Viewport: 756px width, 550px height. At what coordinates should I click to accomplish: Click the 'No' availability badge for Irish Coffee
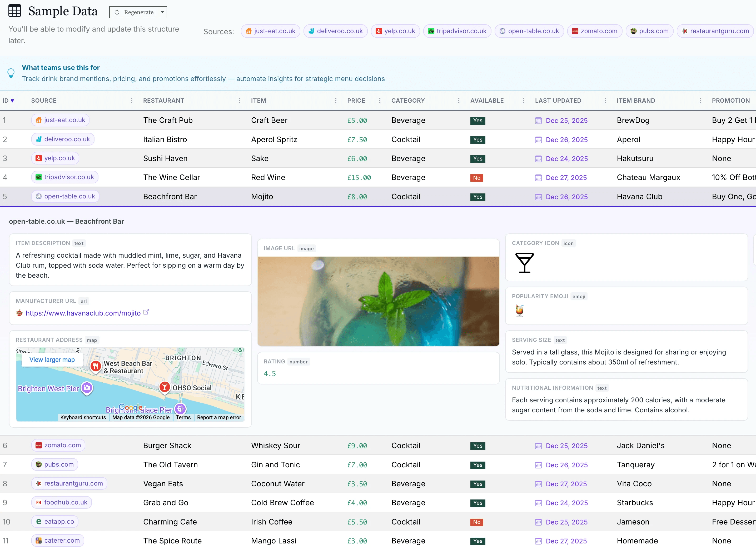(x=476, y=522)
